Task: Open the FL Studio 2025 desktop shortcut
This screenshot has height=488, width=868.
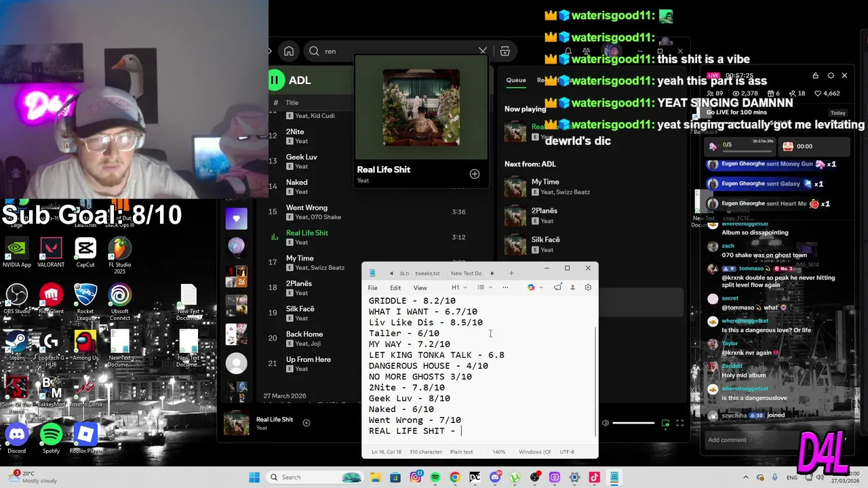Action: click(120, 256)
